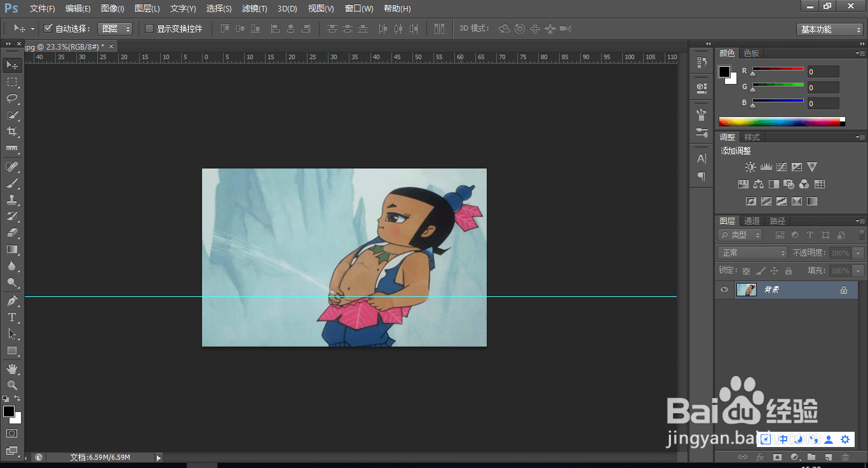Select the Gradient tool
The height and width of the screenshot is (468, 868).
pyautogui.click(x=12, y=249)
